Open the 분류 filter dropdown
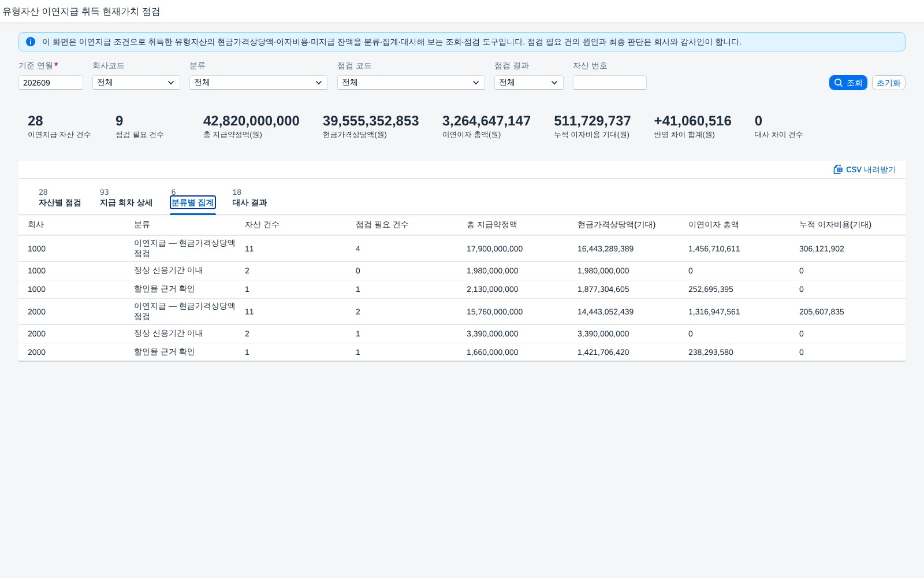 pos(259,83)
